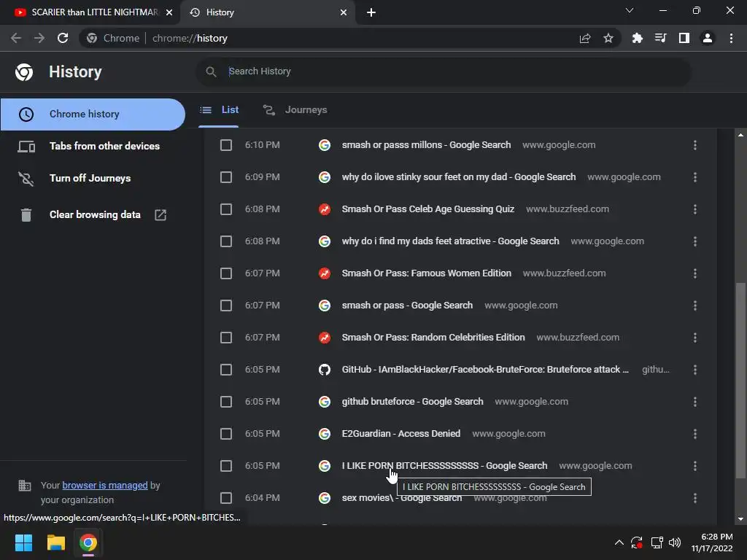Click the Google favicon on E2Guardian row
Screen dimensions: 747x560
[x=325, y=434]
